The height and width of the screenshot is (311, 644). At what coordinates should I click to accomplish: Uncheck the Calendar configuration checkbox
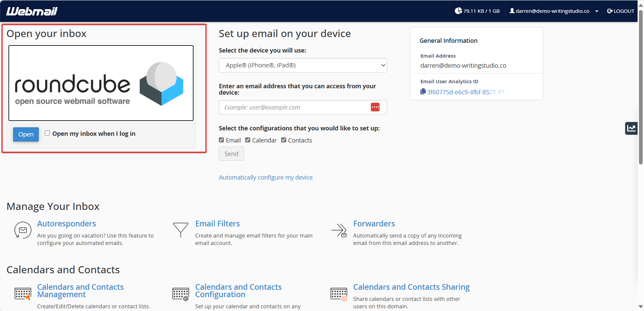point(248,140)
